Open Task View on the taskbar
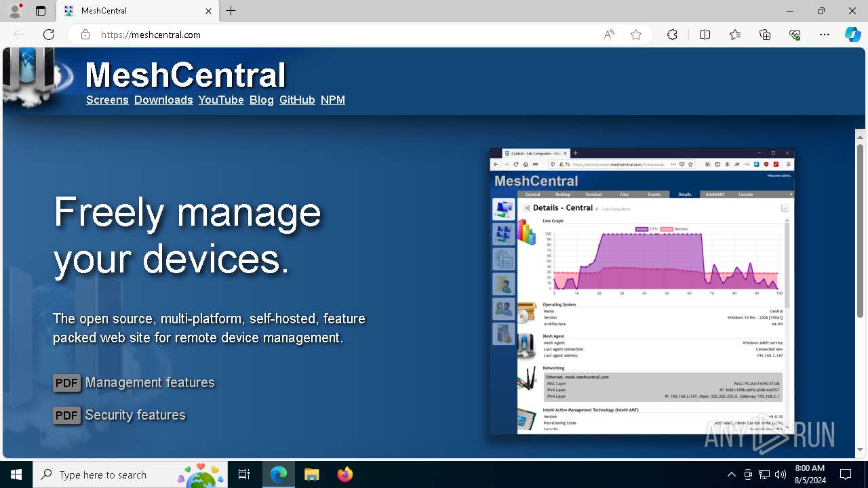The image size is (868, 488). (244, 474)
